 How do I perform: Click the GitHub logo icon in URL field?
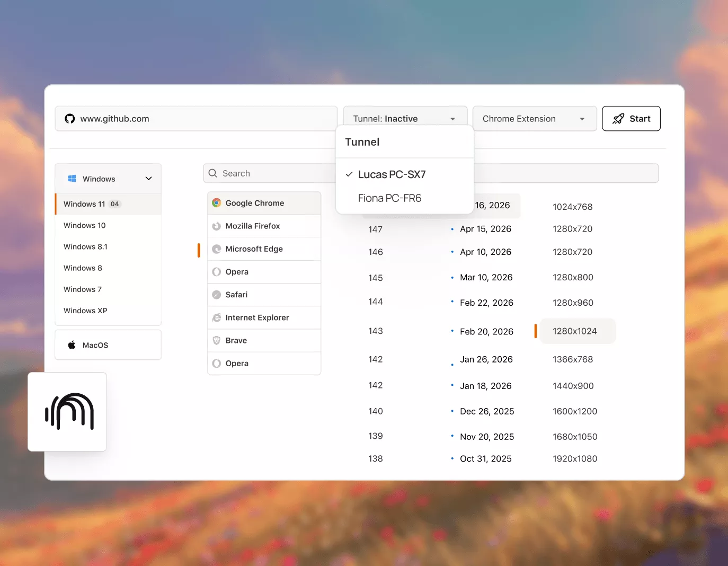point(70,119)
